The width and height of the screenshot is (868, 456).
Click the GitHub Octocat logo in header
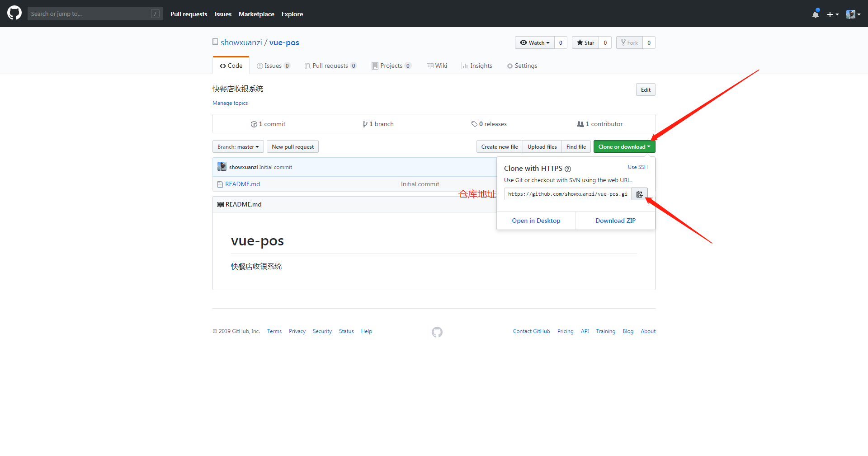tap(14, 13)
